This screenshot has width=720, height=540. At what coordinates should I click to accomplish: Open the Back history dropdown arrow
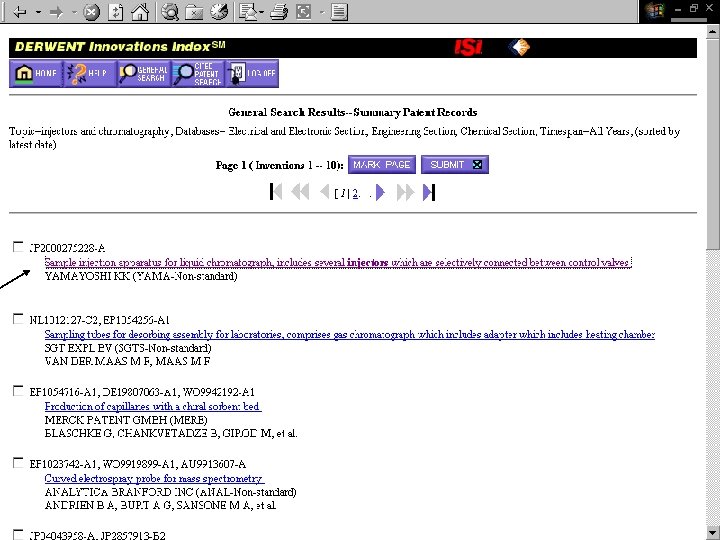point(39,12)
